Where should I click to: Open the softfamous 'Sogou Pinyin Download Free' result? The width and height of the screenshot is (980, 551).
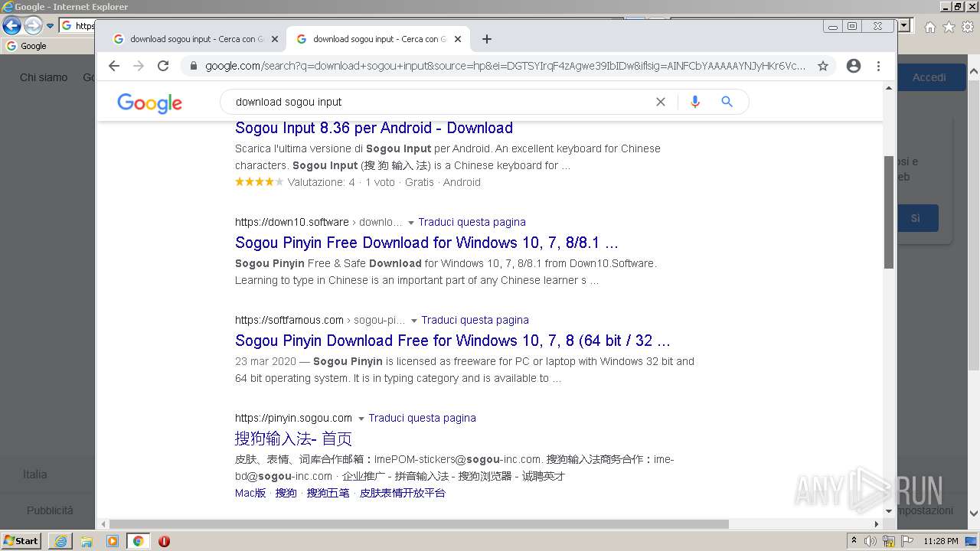[452, 341]
